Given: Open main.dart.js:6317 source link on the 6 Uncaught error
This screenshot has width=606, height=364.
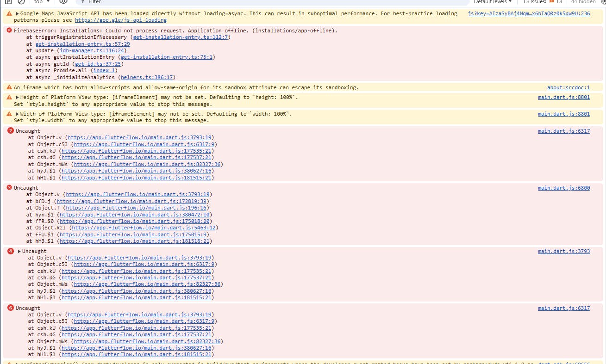Looking at the screenshot, I should (x=564, y=308).
